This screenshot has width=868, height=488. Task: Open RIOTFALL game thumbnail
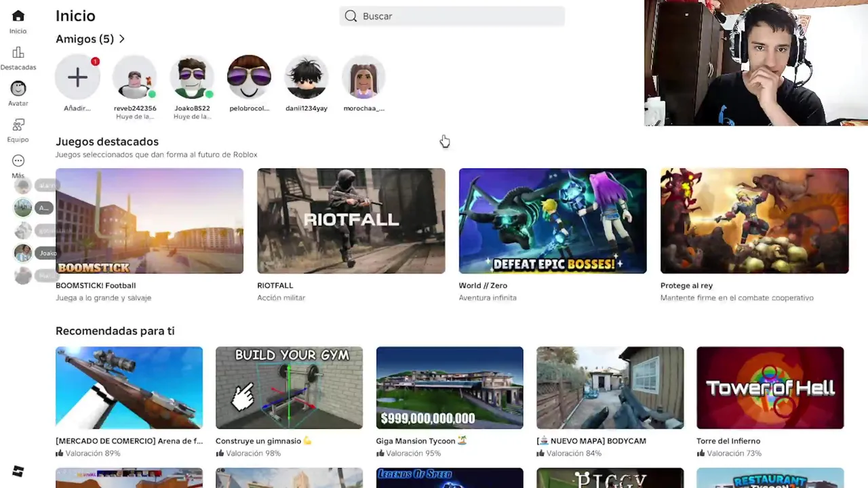(x=351, y=221)
